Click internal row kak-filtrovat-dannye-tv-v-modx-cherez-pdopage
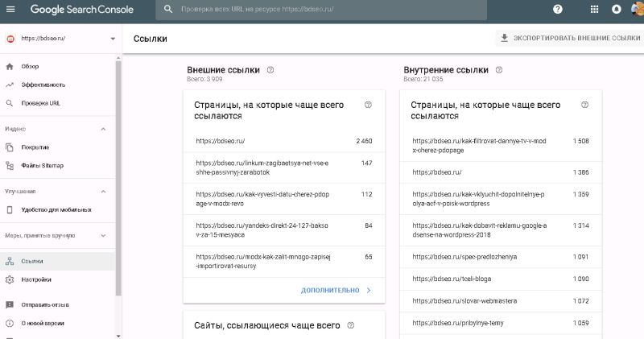644x339 pixels. pyautogui.click(x=501, y=146)
